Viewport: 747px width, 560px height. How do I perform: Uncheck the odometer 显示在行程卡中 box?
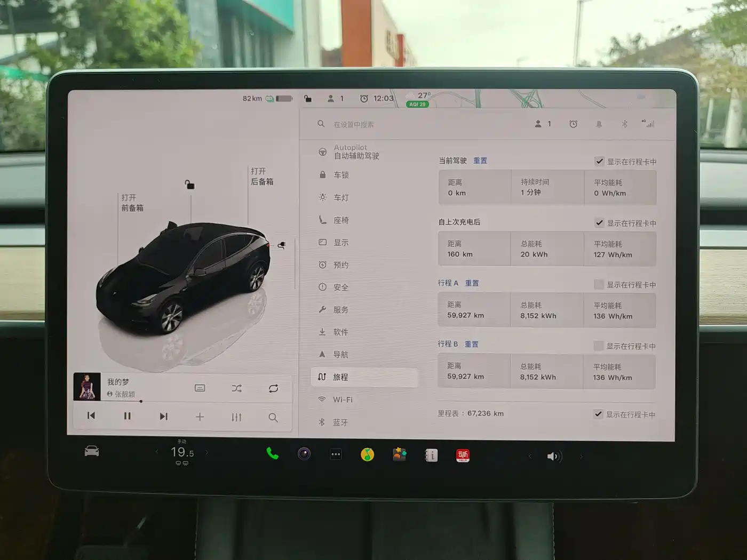pyautogui.click(x=598, y=414)
